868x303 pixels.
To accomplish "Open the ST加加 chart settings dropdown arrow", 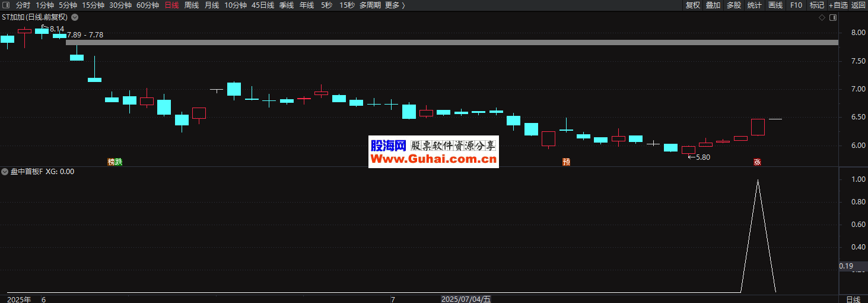I will (x=74, y=17).
